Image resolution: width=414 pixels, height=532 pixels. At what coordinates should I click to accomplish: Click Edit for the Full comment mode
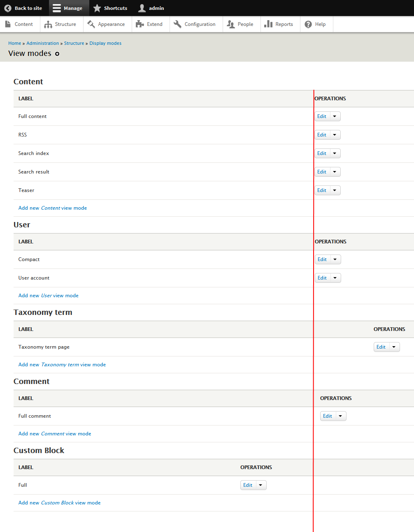328,416
